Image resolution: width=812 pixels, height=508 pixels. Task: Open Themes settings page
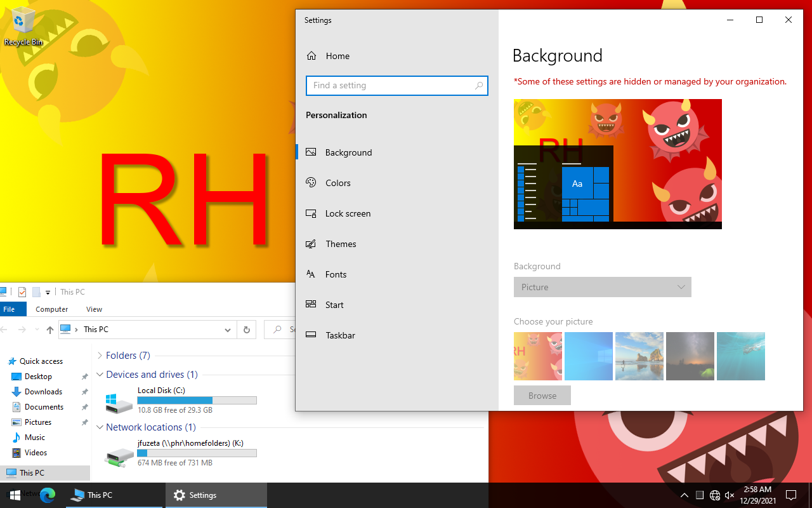pos(341,244)
